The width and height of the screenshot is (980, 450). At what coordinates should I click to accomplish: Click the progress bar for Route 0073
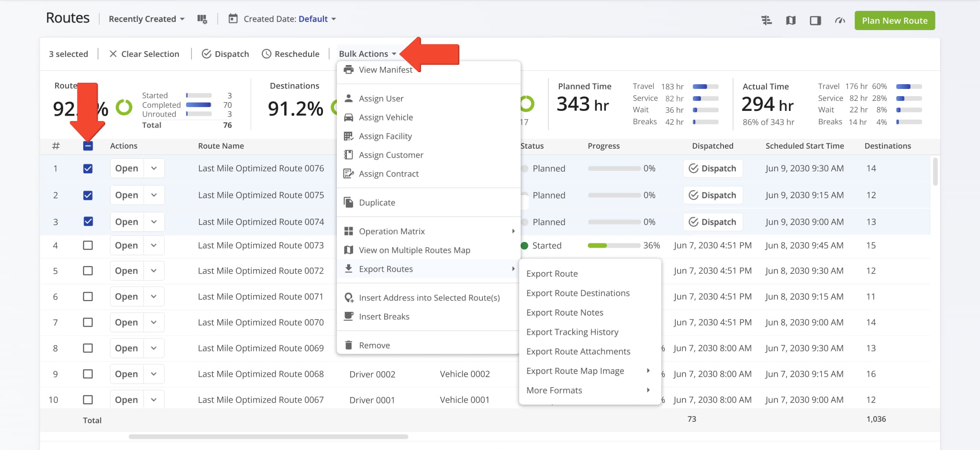(613, 245)
